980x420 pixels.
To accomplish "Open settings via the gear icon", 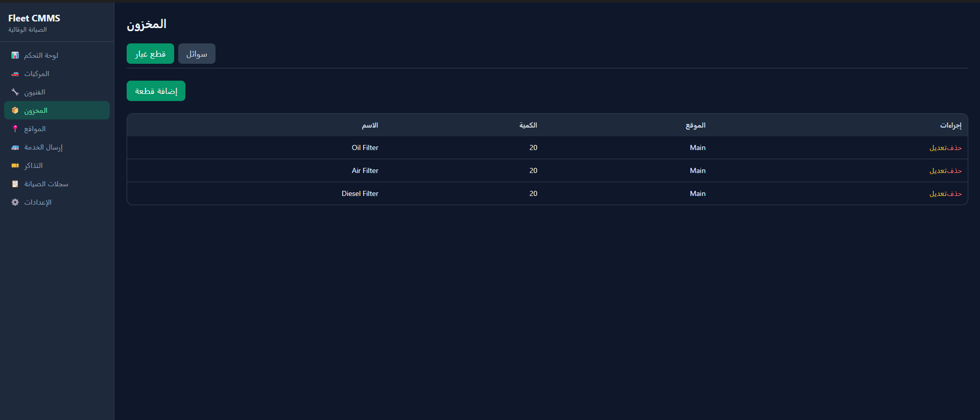I will point(15,203).
